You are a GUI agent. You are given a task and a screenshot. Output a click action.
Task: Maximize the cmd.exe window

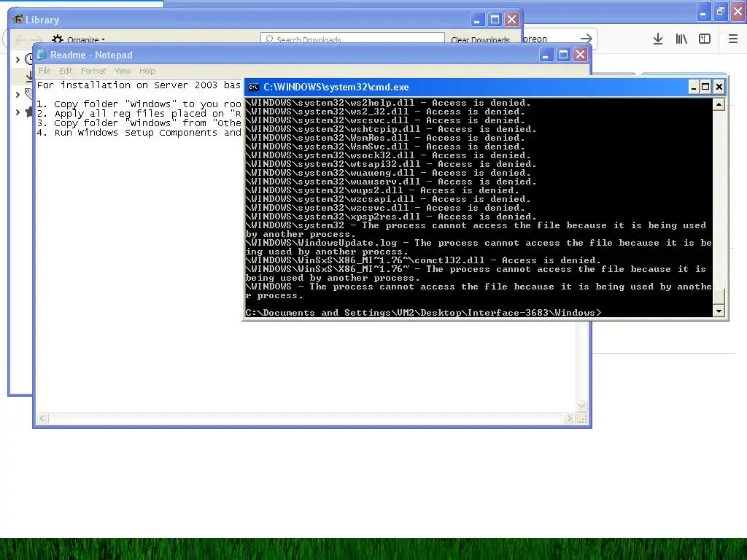point(705,87)
